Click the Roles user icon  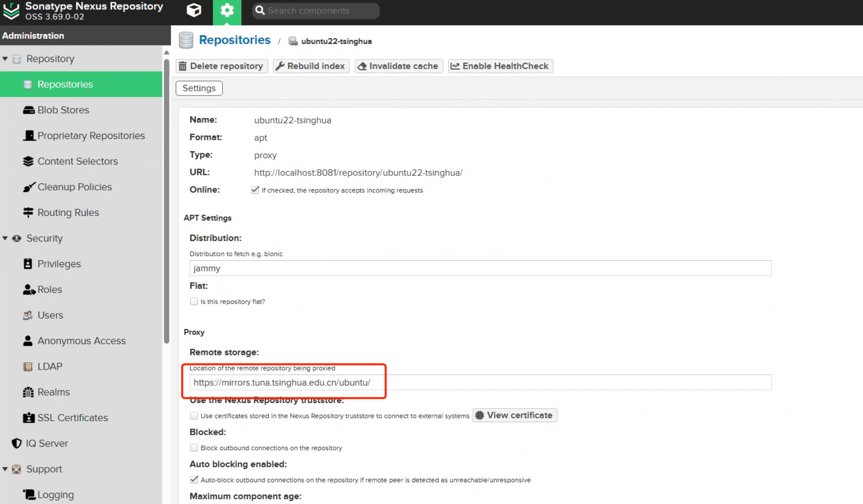(29, 290)
